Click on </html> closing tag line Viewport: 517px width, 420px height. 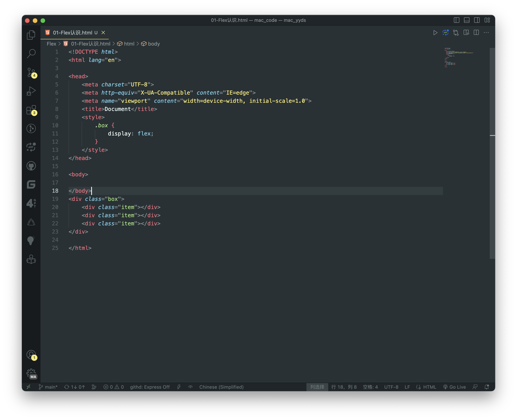coord(80,248)
